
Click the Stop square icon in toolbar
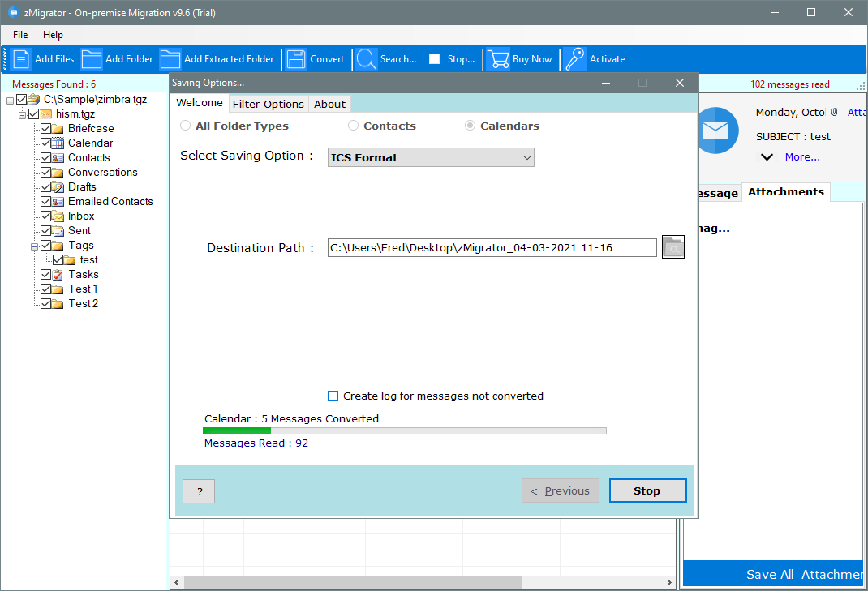click(435, 58)
